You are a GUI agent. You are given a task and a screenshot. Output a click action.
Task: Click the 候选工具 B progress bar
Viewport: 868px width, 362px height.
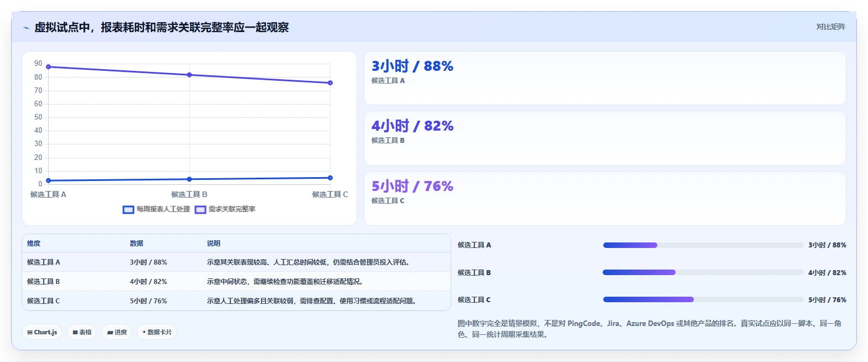click(703, 272)
